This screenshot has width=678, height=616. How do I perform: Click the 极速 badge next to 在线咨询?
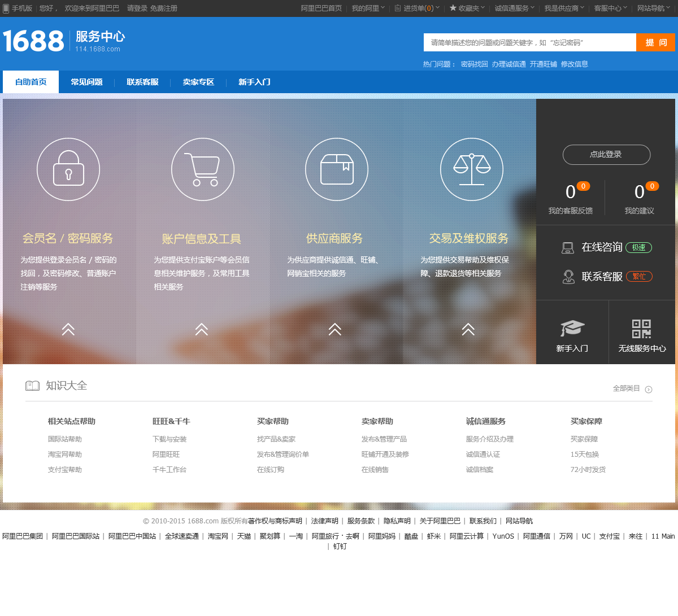pyautogui.click(x=639, y=247)
